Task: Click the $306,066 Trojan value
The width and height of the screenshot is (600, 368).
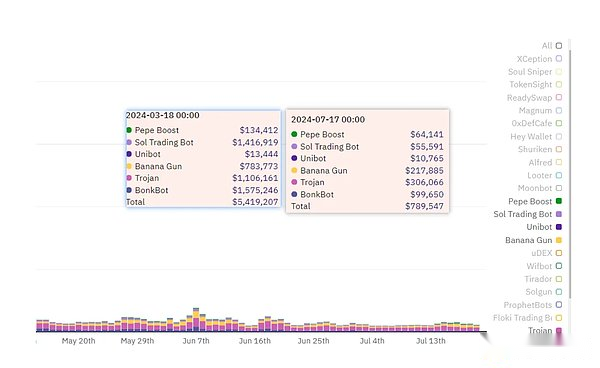Action: [x=424, y=182]
